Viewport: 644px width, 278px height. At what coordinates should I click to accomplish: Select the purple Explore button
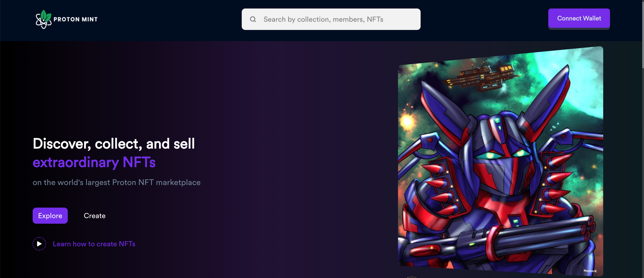[50, 216]
